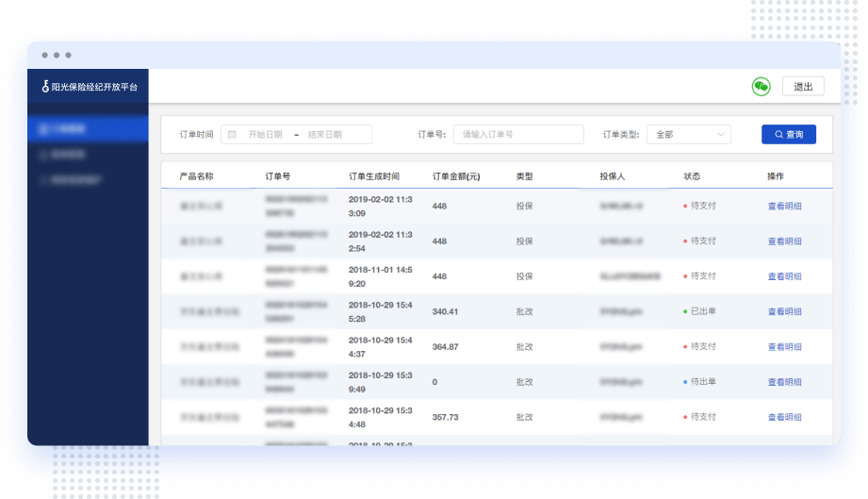Click the 2018-10-29 15:34:48 timestamp cell
Viewport: 868px width, 499px height.
(381, 417)
